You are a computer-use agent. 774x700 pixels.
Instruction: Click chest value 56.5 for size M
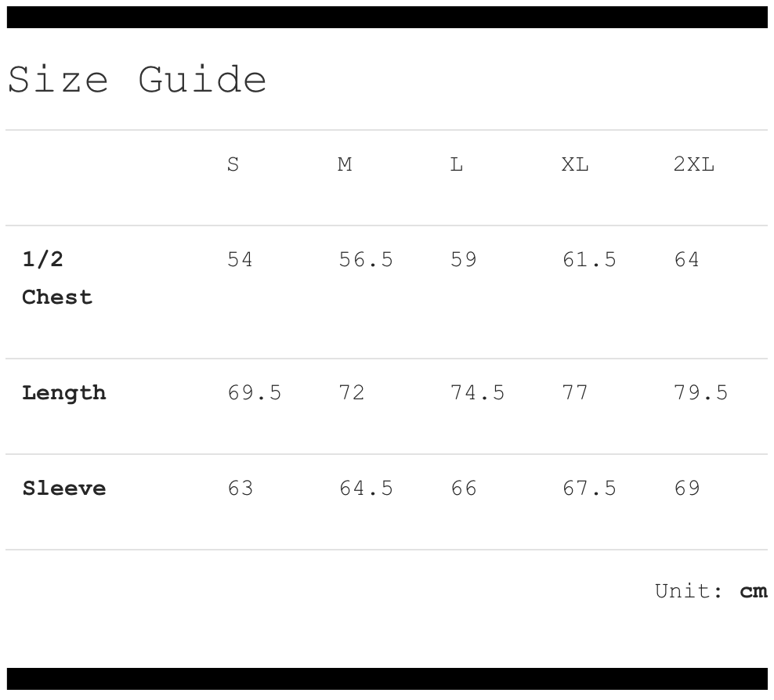tap(366, 260)
